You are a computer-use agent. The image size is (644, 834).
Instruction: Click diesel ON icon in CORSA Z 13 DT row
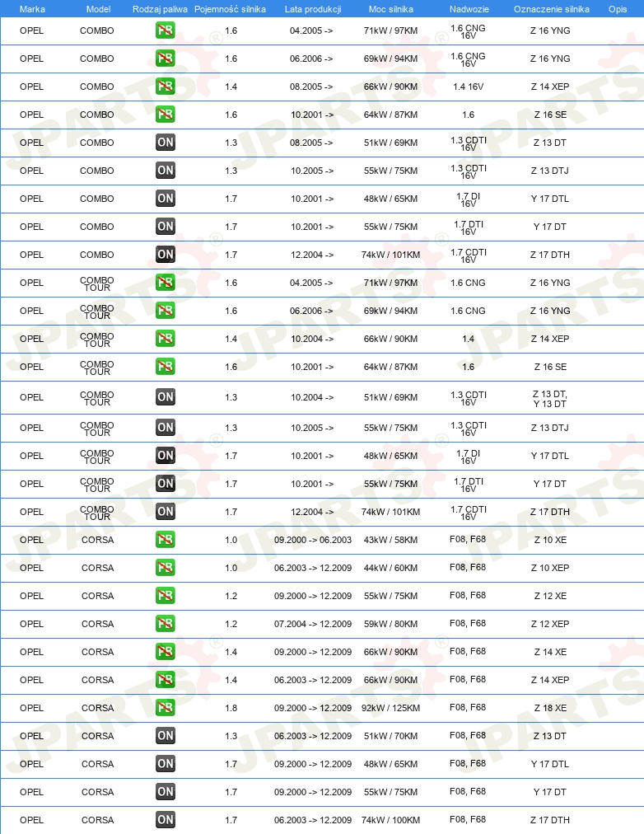point(166,736)
